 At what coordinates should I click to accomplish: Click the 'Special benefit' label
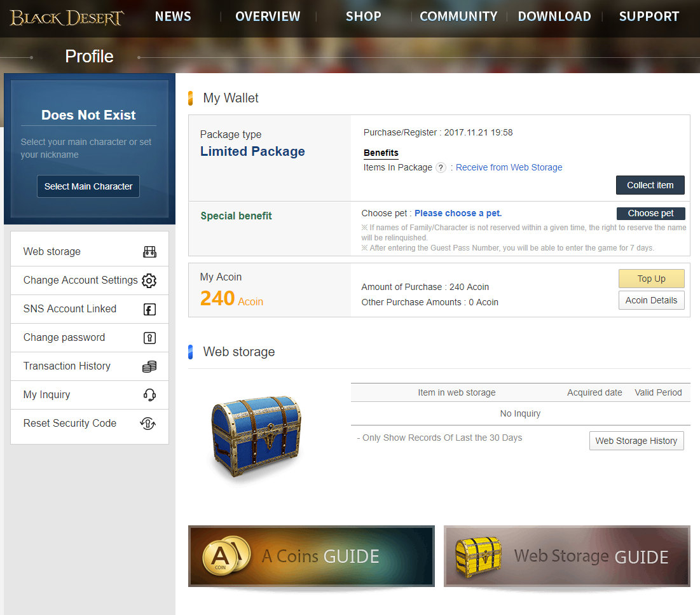tap(236, 216)
